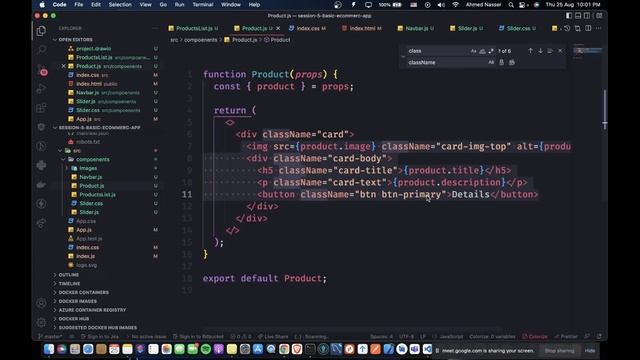Open the Explorer view in activity bar
The image size is (640, 360).
coord(41,31)
